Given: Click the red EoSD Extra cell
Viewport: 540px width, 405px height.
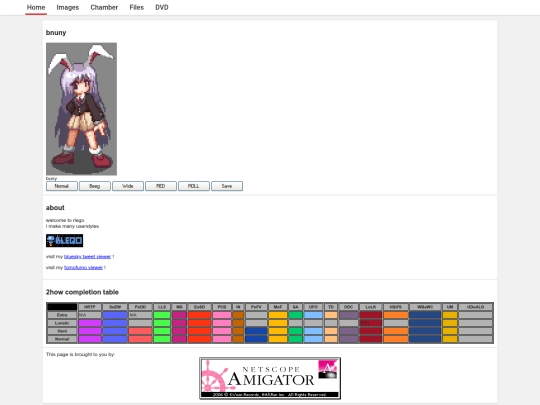Looking at the screenshot, I should point(199,315).
